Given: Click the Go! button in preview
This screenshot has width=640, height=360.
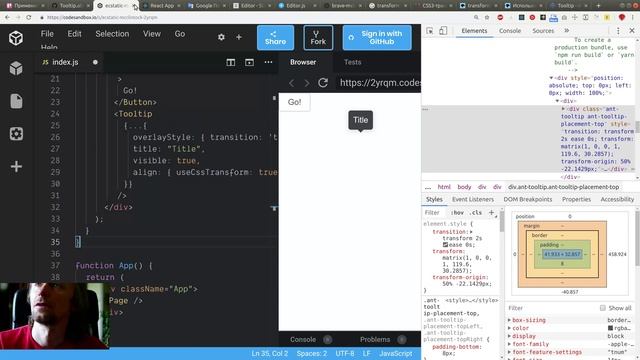Looking at the screenshot, I should click(295, 102).
